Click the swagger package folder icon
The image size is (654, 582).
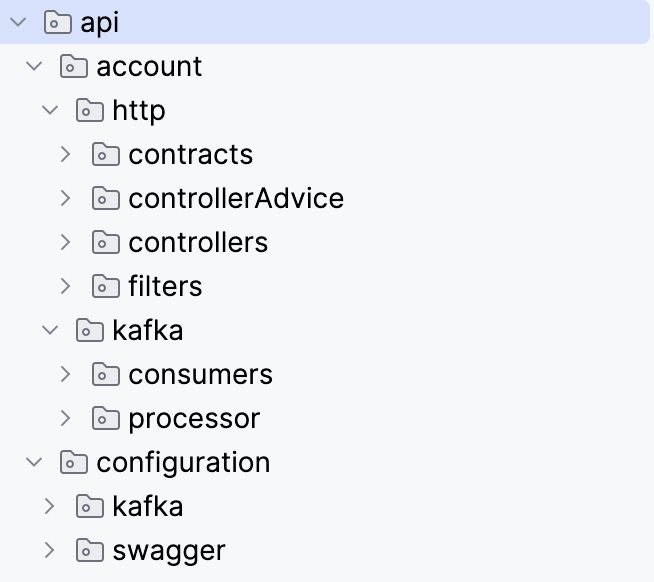click(90, 551)
